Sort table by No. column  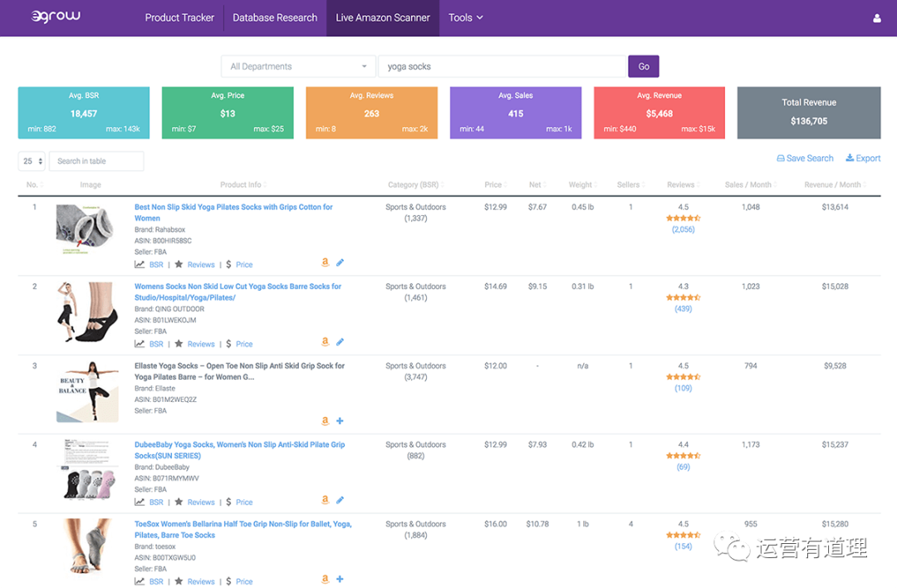coord(34,184)
